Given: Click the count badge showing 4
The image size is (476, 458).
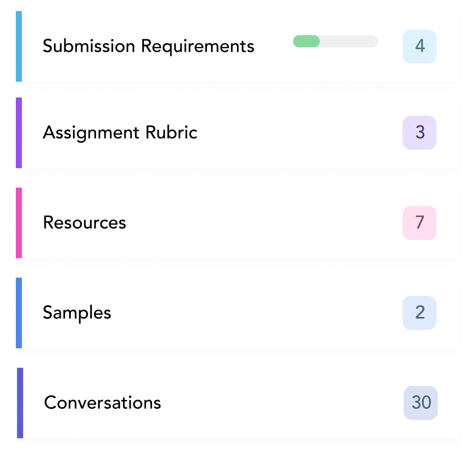Looking at the screenshot, I should pyautogui.click(x=420, y=46).
